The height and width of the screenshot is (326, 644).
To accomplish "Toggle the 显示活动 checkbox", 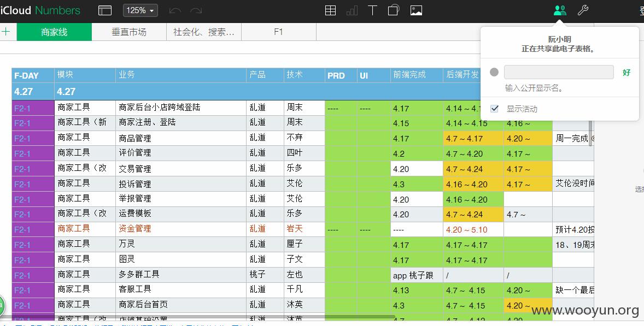I will coord(495,109).
